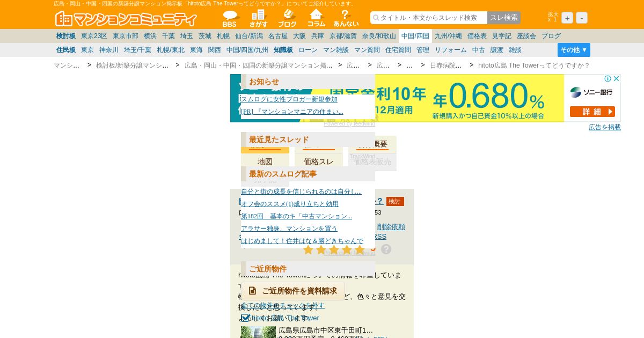
Task: Click the あんない question mark icon
Action: (x=346, y=19)
